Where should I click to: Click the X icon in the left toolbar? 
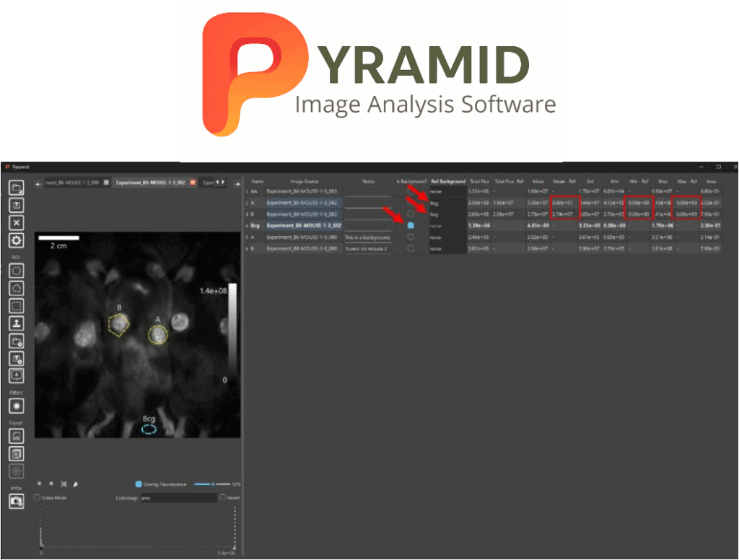(17, 223)
